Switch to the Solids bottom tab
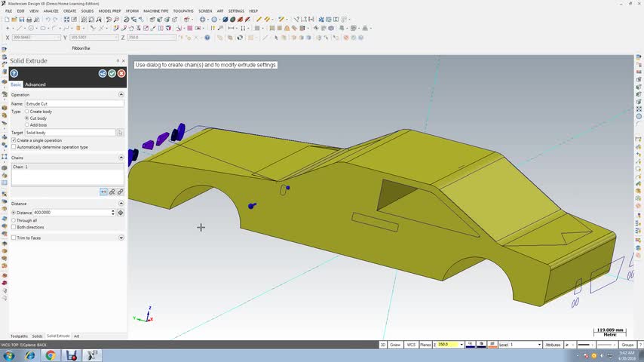The image size is (644, 362). (x=38, y=336)
